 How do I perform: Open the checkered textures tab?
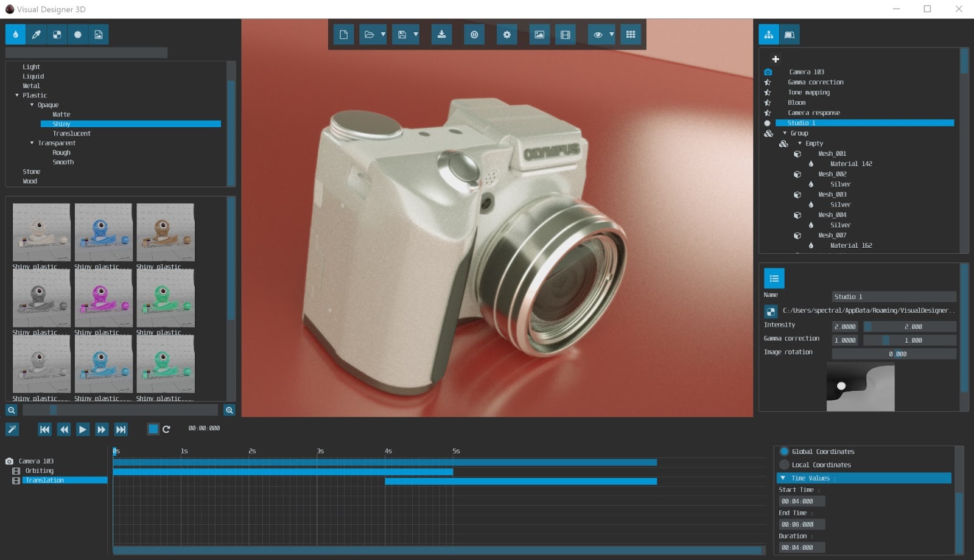pyautogui.click(x=57, y=35)
